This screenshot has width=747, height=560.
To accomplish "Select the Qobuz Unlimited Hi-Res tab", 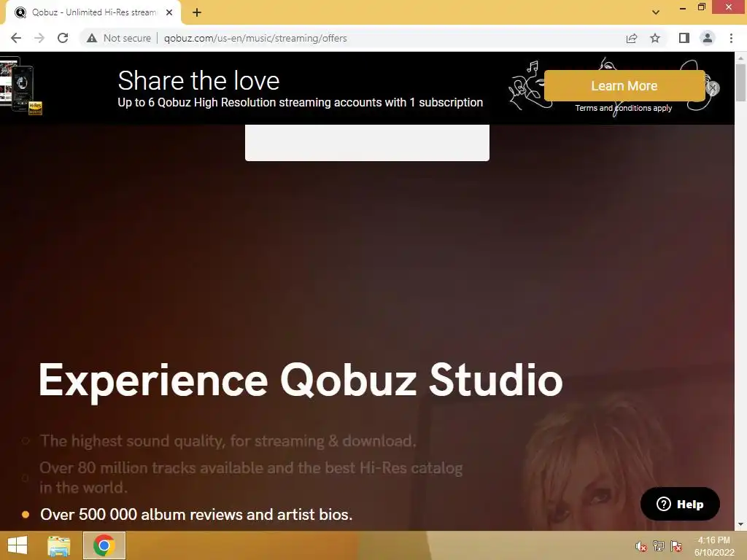I will click(93, 12).
